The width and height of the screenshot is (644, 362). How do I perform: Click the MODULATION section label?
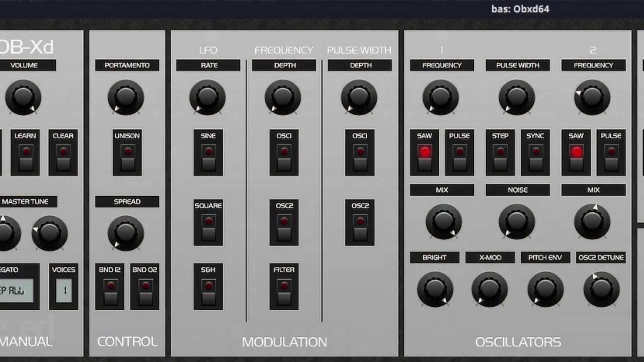[284, 342]
